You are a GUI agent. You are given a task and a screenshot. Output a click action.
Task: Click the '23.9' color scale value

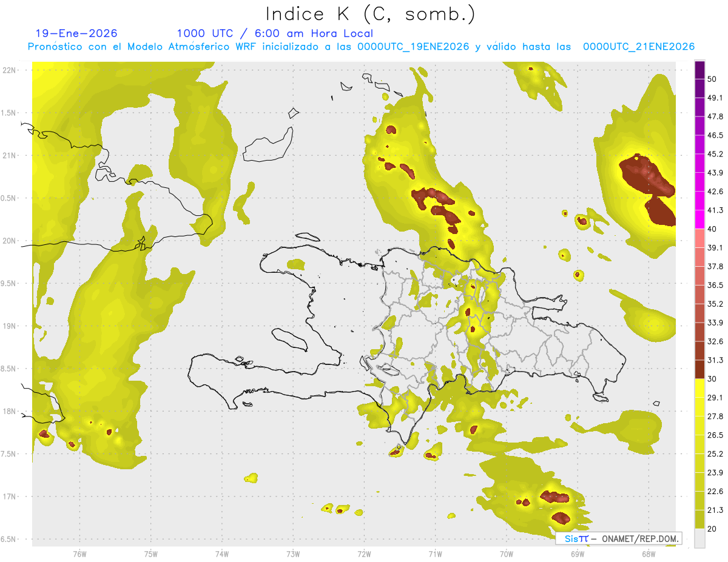click(x=716, y=473)
